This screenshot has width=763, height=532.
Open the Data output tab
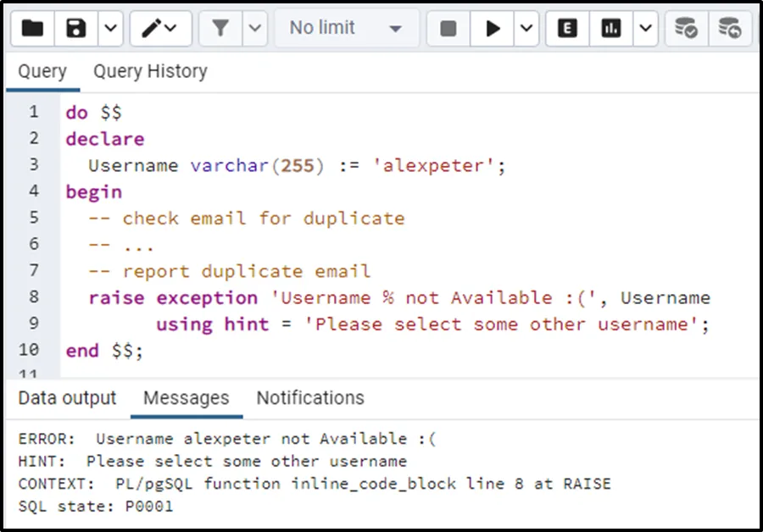pos(67,398)
